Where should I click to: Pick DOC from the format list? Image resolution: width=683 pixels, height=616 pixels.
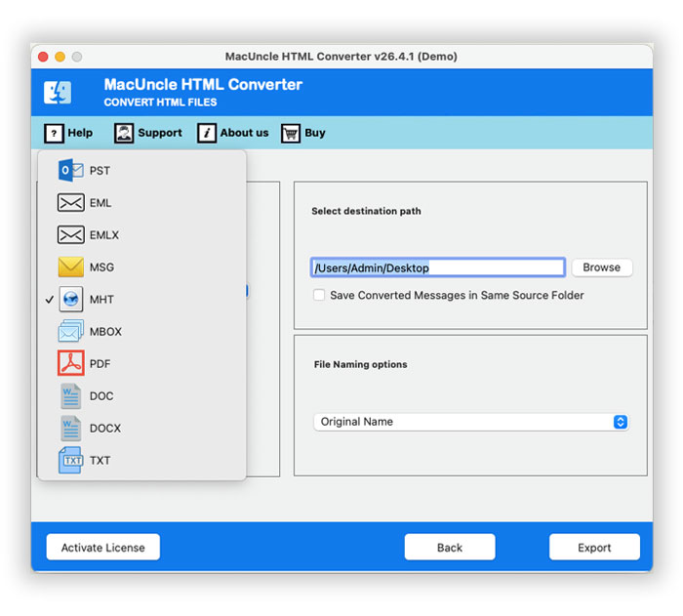tap(141, 395)
